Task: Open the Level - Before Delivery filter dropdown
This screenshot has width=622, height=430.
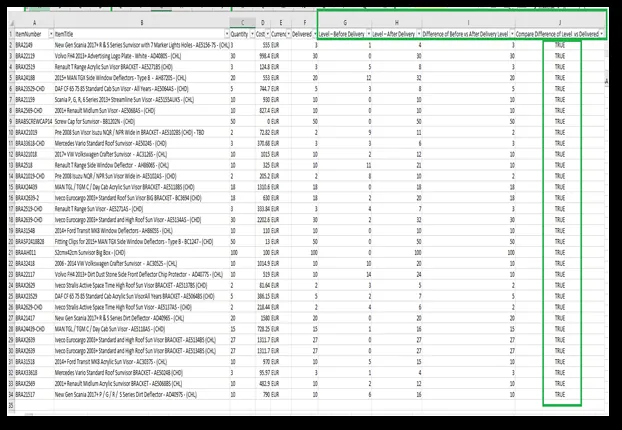Action: click(369, 34)
